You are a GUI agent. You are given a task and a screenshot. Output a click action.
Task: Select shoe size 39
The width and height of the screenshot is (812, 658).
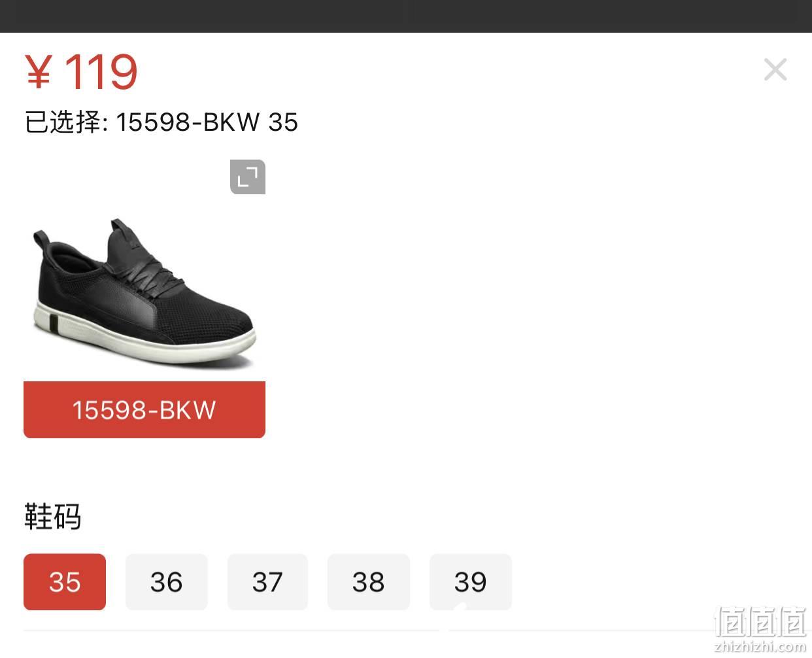[x=471, y=582]
